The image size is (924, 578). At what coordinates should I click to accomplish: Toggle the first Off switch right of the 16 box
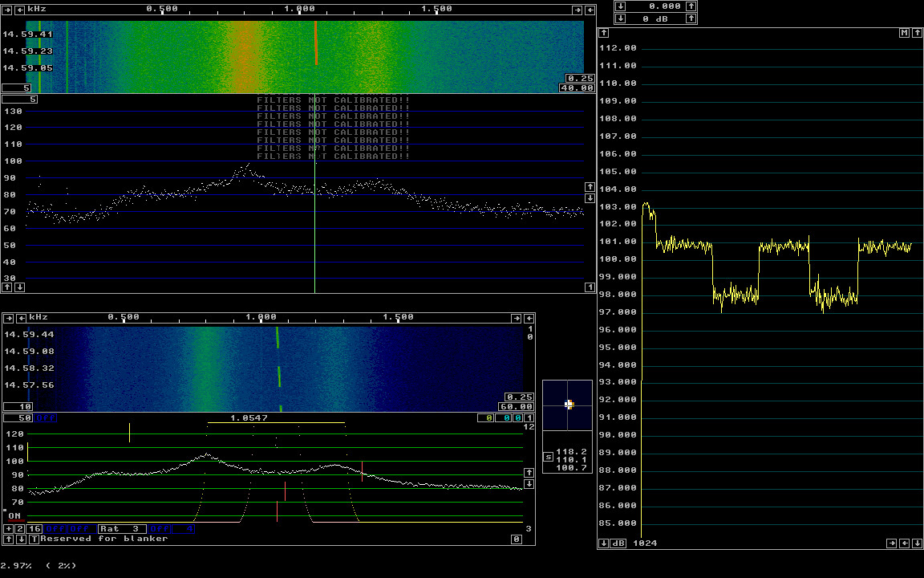tap(55, 529)
